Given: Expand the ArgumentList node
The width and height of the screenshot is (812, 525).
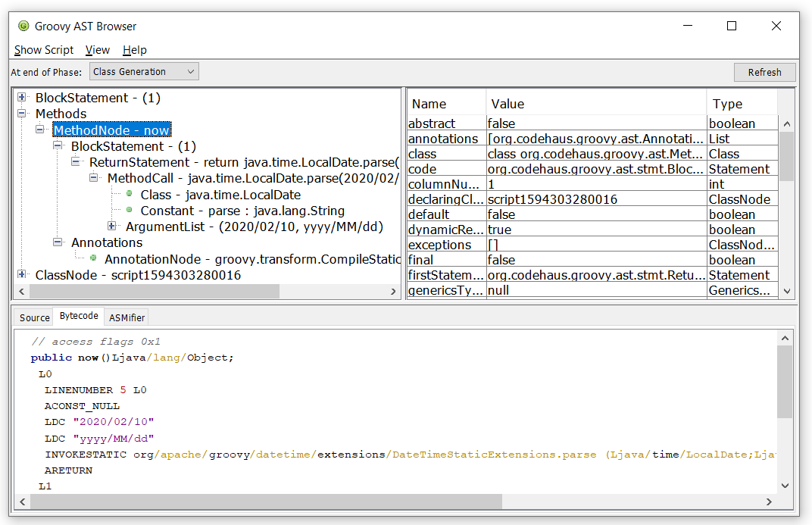Looking at the screenshot, I should coord(111,226).
